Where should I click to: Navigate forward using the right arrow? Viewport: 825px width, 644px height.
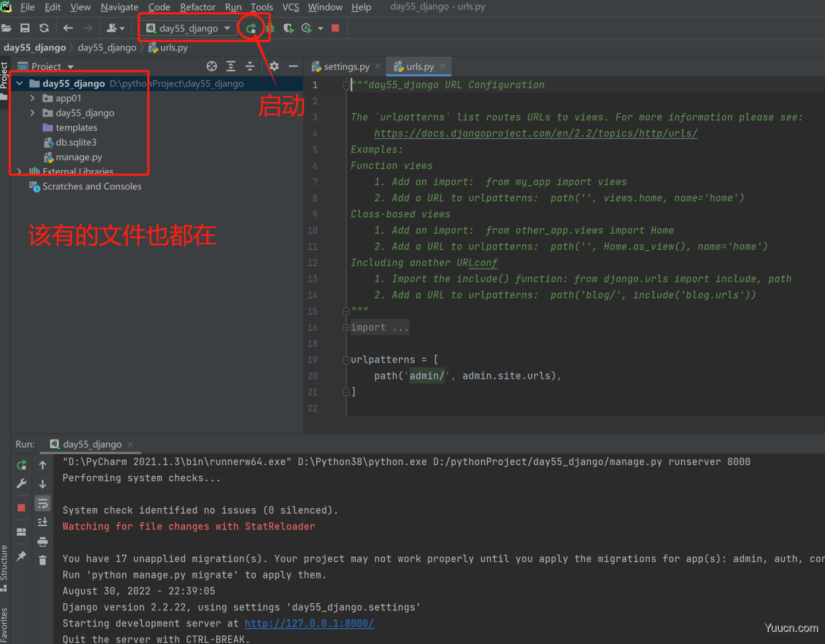pyautogui.click(x=87, y=28)
